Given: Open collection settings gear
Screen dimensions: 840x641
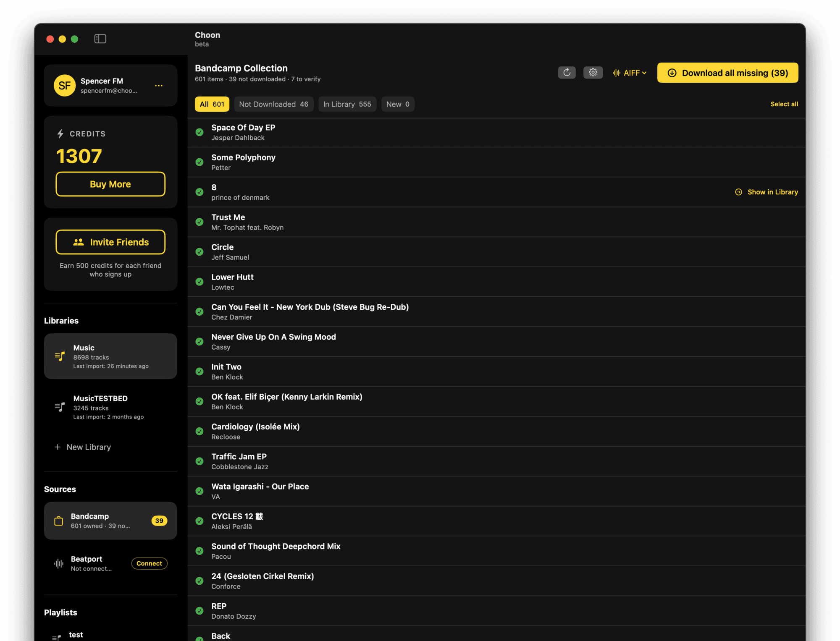Looking at the screenshot, I should pyautogui.click(x=593, y=73).
